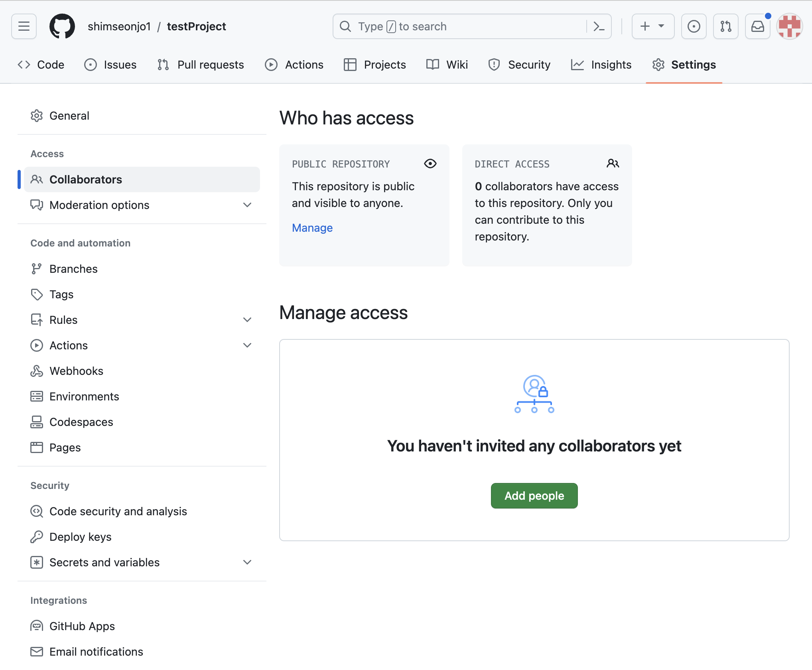Viewport: 812px width, 670px height.
Task: Open Webhooks settings in sidebar
Action: [76, 371]
